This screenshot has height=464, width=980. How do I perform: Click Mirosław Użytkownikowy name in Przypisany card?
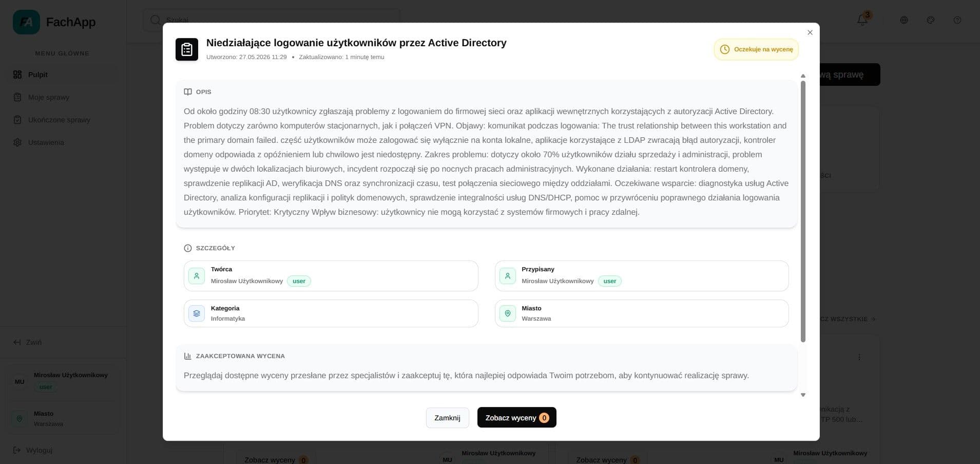[x=558, y=281]
